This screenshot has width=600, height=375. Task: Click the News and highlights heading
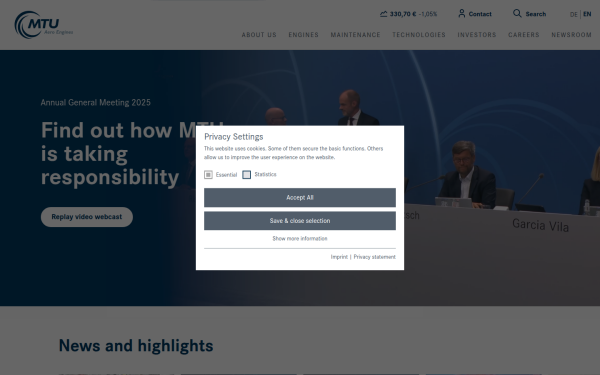pos(136,346)
